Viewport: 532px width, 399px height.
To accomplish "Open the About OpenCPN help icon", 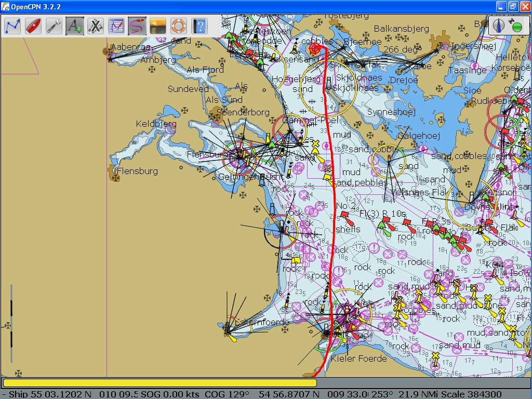I will [x=199, y=25].
